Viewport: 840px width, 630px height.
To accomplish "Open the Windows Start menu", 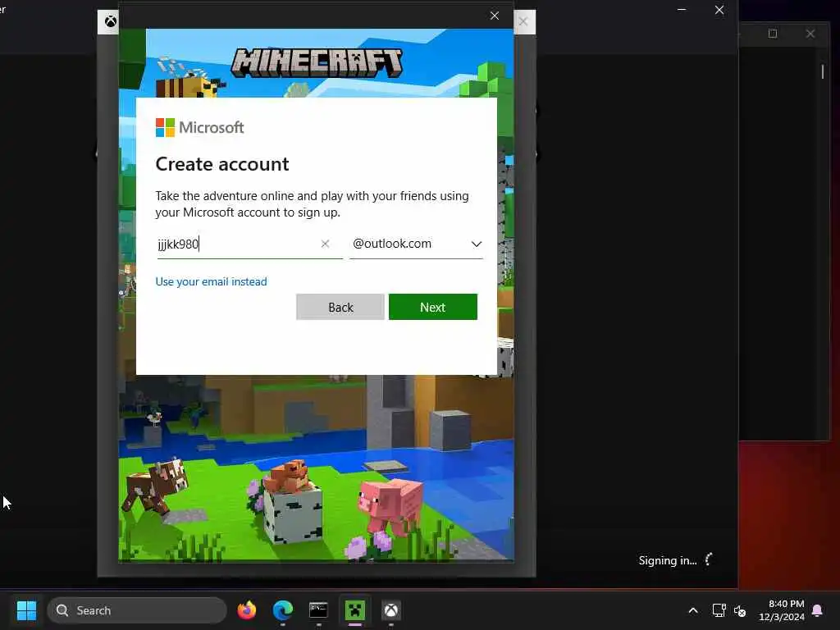I will point(26,610).
